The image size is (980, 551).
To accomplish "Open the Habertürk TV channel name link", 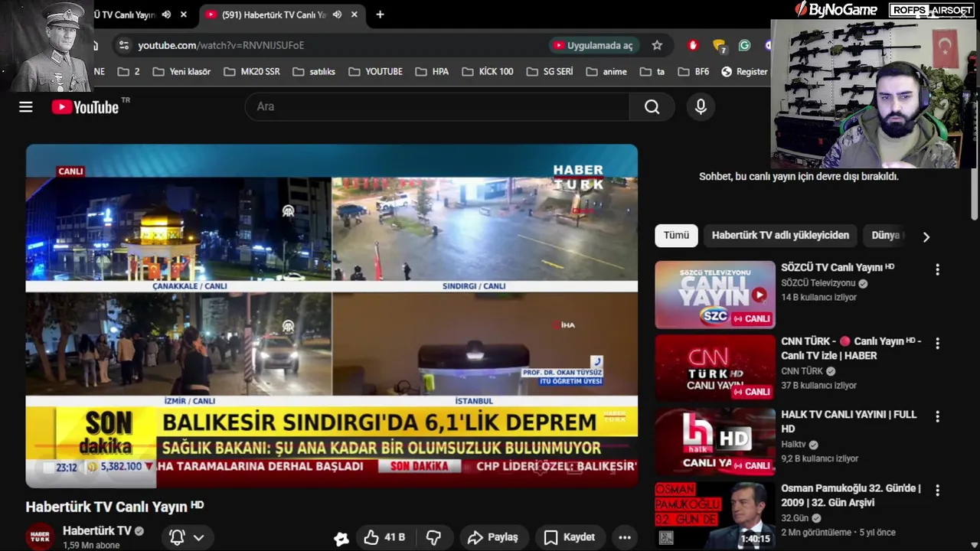I will [97, 530].
